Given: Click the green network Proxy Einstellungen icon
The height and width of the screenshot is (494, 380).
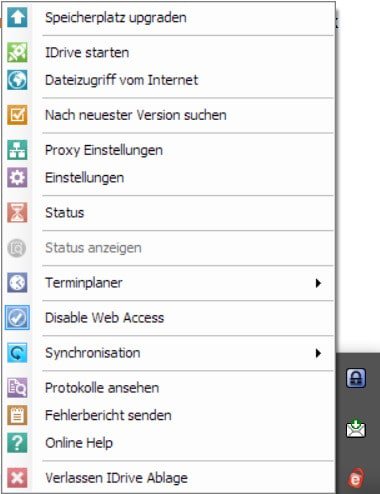Looking at the screenshot, I should point(17,150).
